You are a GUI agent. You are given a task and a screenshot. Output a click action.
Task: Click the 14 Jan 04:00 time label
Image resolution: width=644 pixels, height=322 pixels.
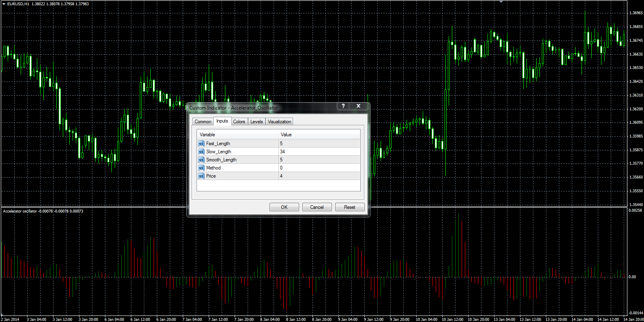click(582, 320)
